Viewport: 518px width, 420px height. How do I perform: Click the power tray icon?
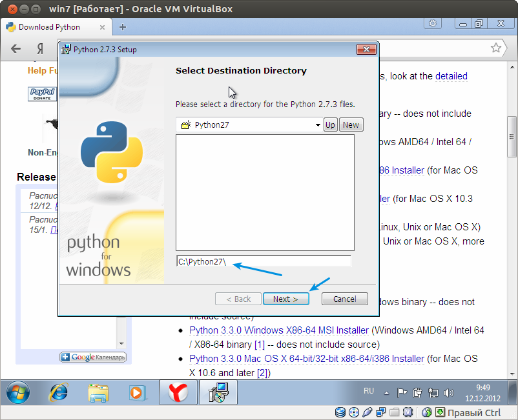418,393
